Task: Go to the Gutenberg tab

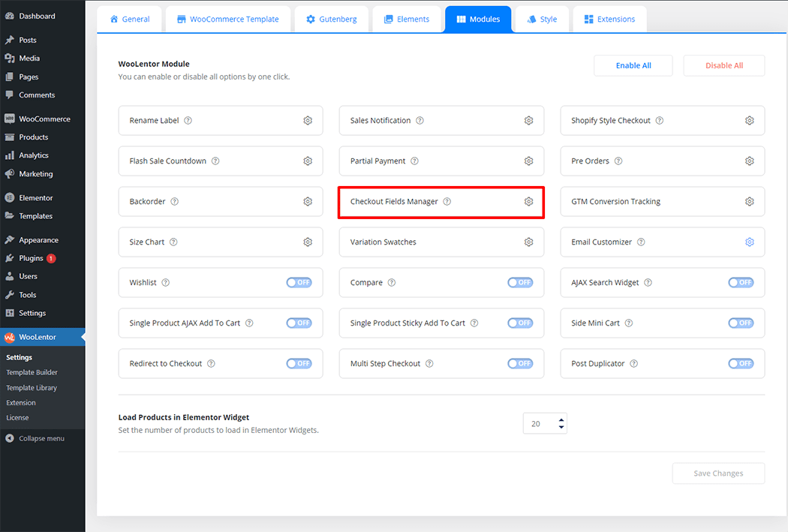Action: coord(332,19)
